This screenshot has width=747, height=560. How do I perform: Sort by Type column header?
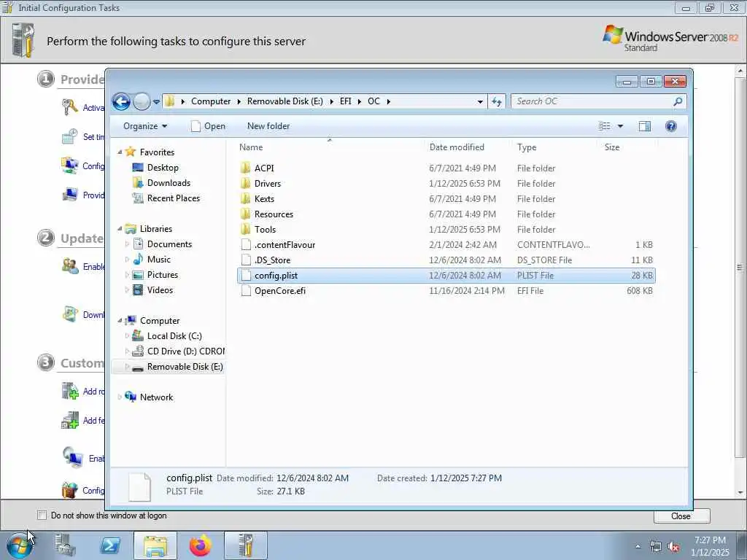click(x=527, y=147)
